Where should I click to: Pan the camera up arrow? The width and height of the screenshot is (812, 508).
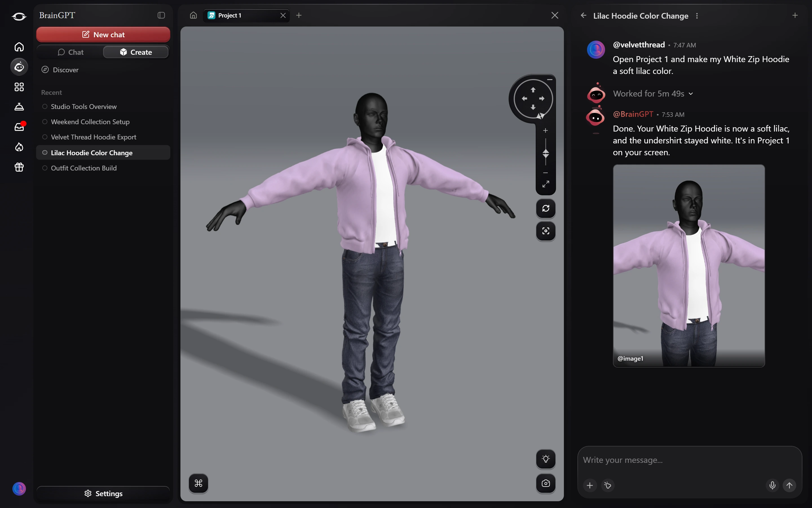click(533, 90)
